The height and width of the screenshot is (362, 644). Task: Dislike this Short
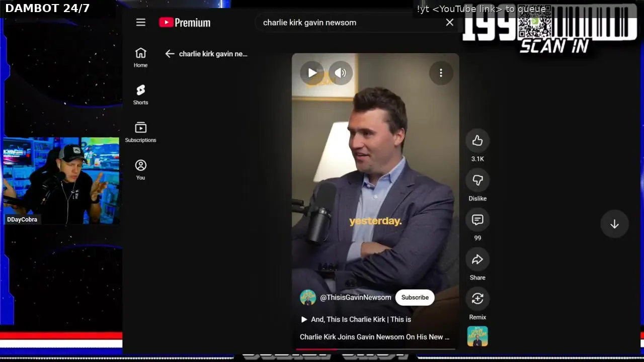pos(477,180)
